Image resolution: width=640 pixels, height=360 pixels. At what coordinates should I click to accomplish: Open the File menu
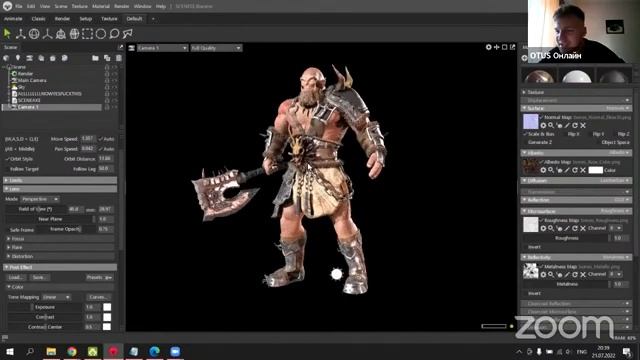pyautogui.click(x=18, y=7)
